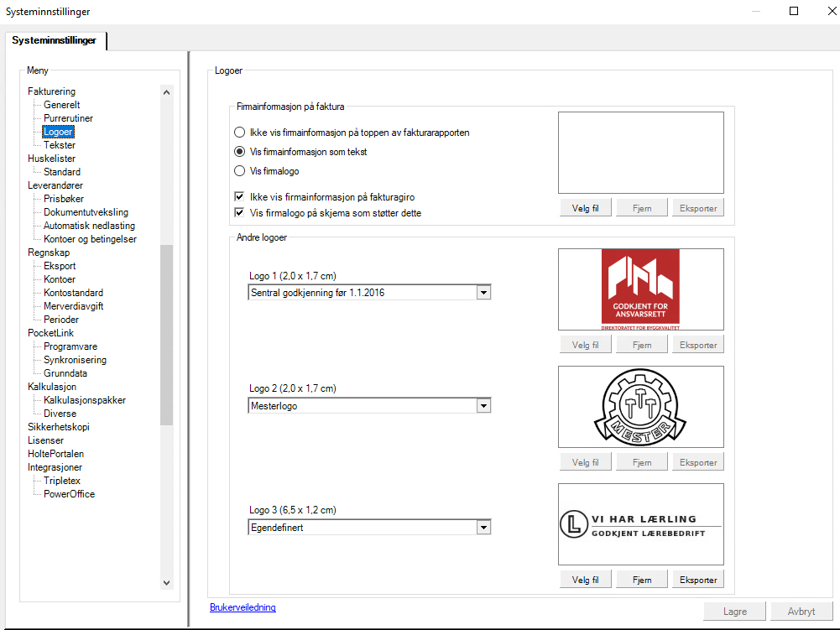Open Synkronisering menu item
The width and height of the screenshot is (840, 630).
pos(75,360)
